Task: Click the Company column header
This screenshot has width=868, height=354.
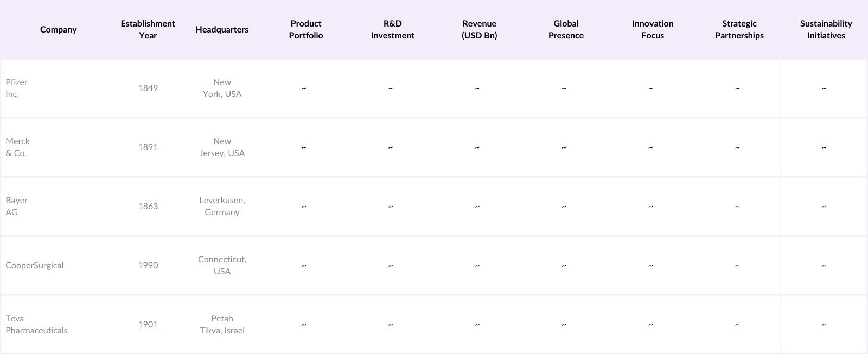Action: [58, 29]
